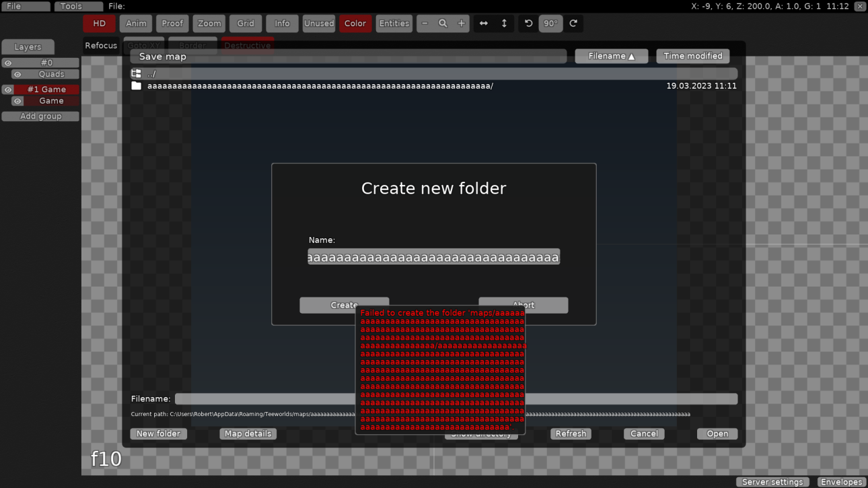Open the Tools menu
This screenshot has height=488, width=868.
(x=77, y=6)
